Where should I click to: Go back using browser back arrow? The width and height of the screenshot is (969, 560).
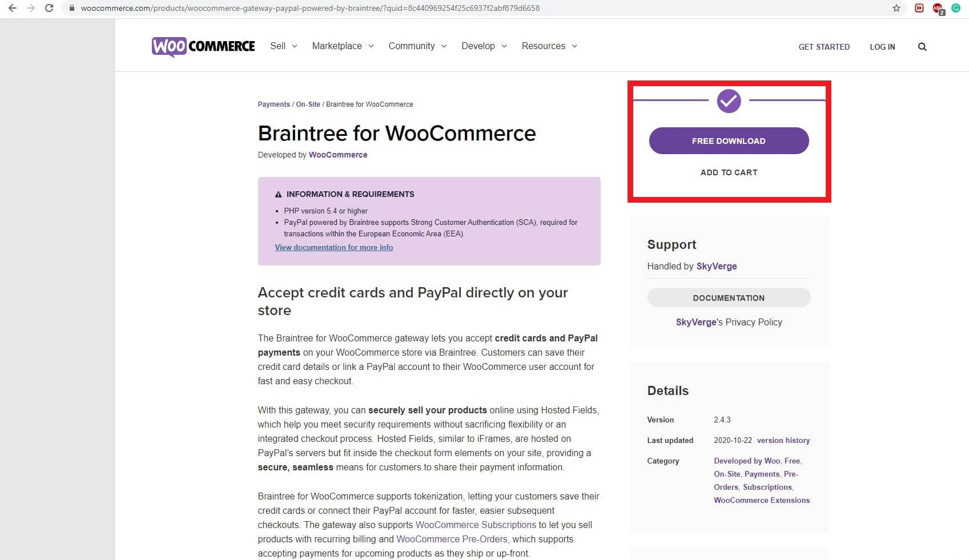12,8
